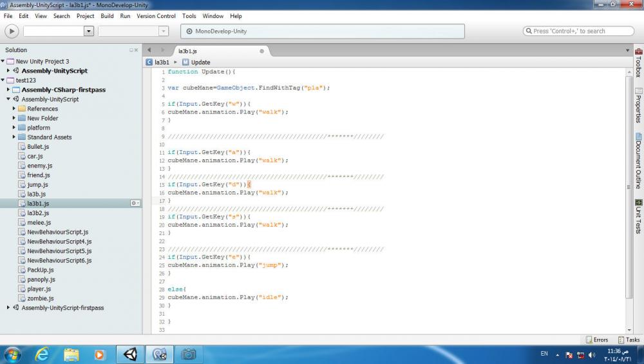Open document list dropdown arrow

coord(627,50)
